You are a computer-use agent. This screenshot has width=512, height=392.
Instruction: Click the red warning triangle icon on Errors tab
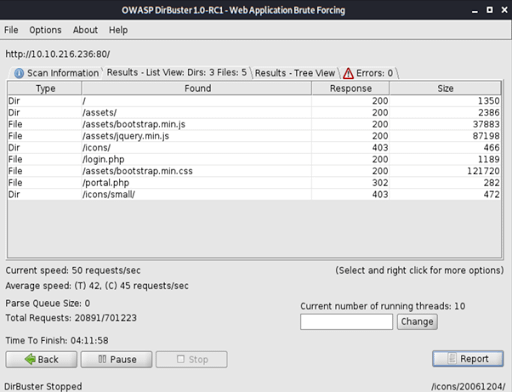pyautogui.click(x=348, y=73)
